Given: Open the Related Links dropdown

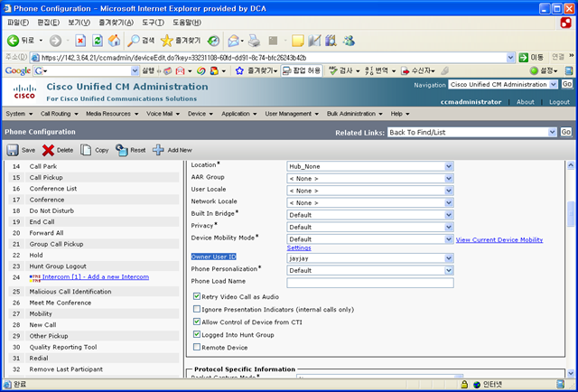Looking at the screenshot, I should coord(471,133).
